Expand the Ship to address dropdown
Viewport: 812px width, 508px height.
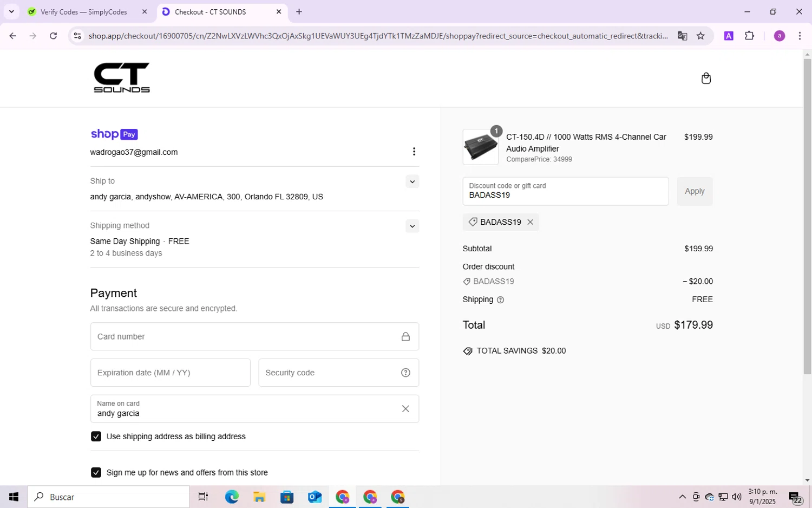pyautogui.click(x=412, y=181)
